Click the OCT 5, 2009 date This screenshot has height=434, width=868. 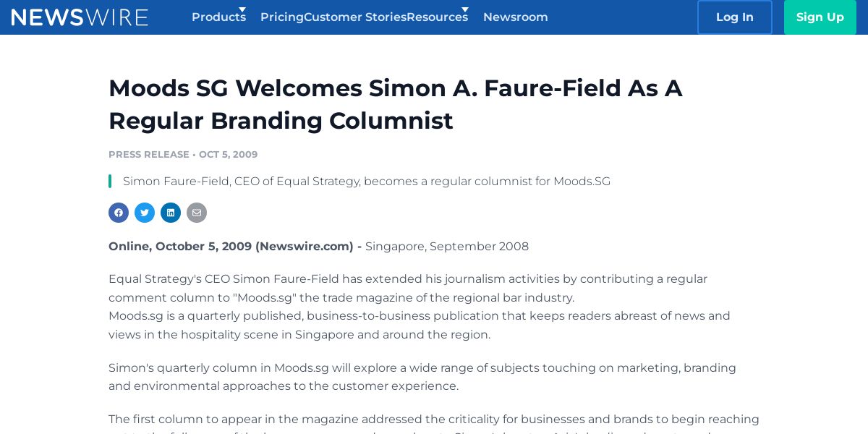tap(228, 155)
